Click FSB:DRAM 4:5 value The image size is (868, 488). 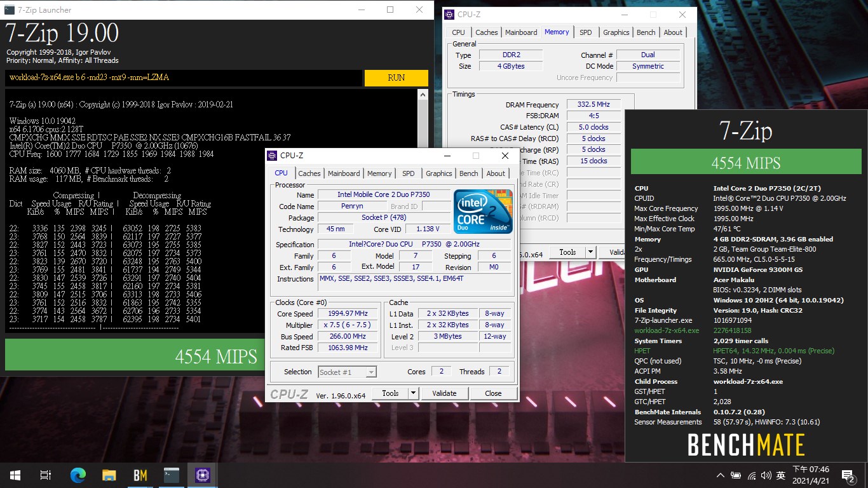[x=593, y=116]
